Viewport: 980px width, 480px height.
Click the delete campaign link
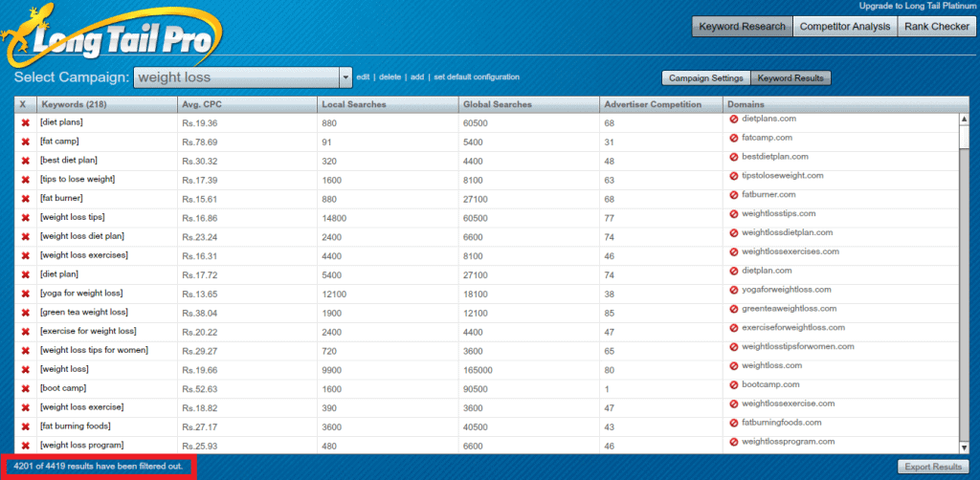pos(390,77)
